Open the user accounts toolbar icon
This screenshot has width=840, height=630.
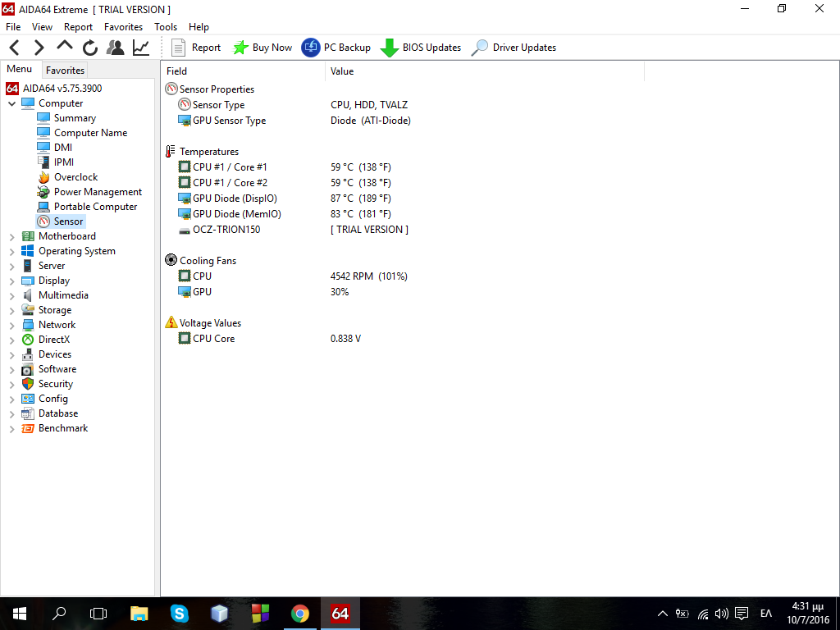(115, 48)
